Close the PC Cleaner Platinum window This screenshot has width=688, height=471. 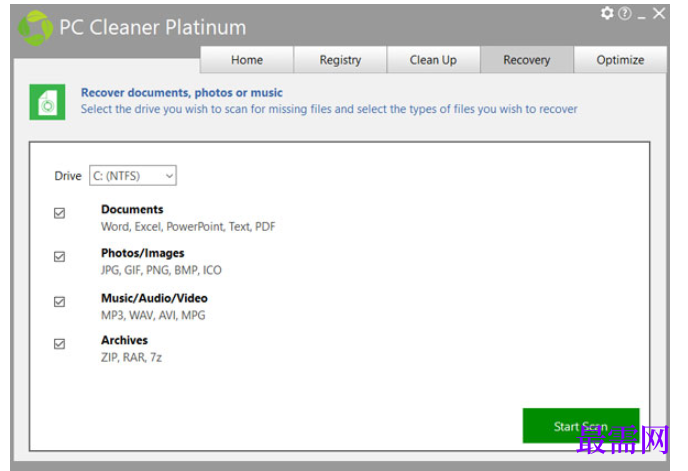coord(659,14)
